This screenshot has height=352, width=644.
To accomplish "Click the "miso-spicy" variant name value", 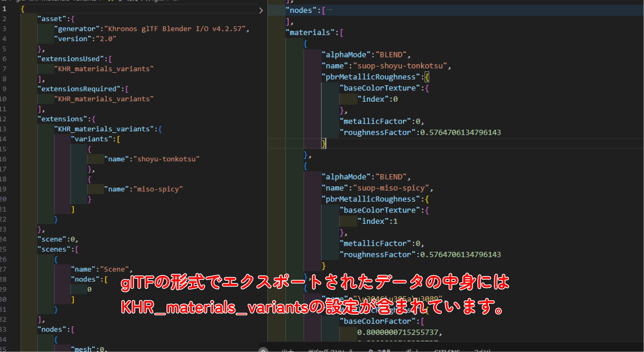I will 158,189.
